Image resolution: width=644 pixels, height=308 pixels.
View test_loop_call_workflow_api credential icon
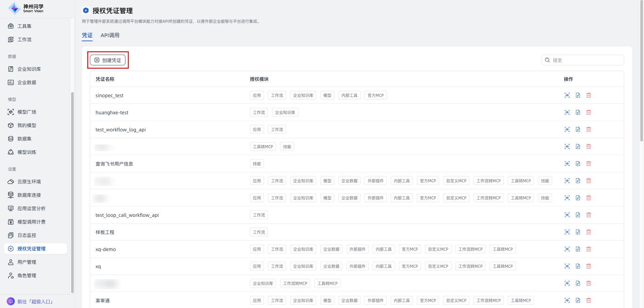coord(567,215)
